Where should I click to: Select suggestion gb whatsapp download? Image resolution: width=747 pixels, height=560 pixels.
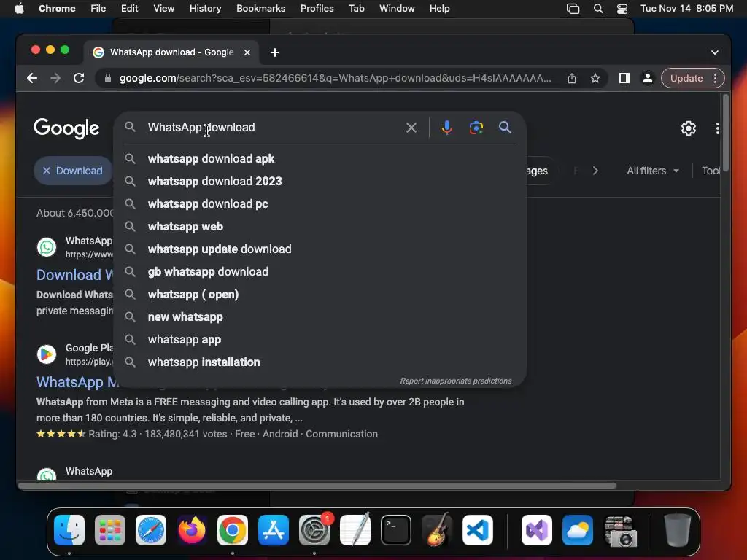(x=320, y=272)
